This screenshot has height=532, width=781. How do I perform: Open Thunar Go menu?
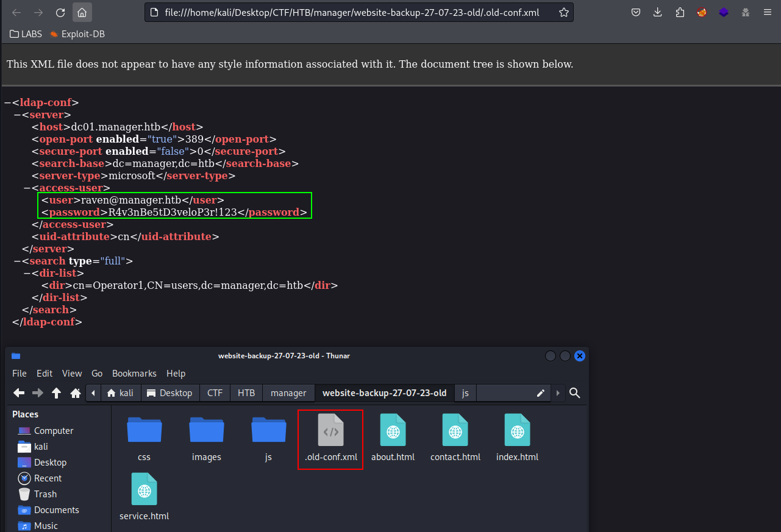pos(97,374)
